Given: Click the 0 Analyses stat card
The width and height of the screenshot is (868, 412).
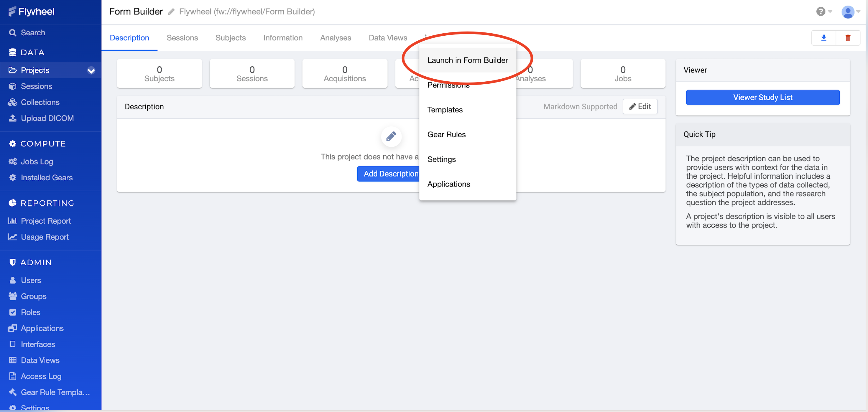Looking at the screenshot, I should tap(544, 73).
